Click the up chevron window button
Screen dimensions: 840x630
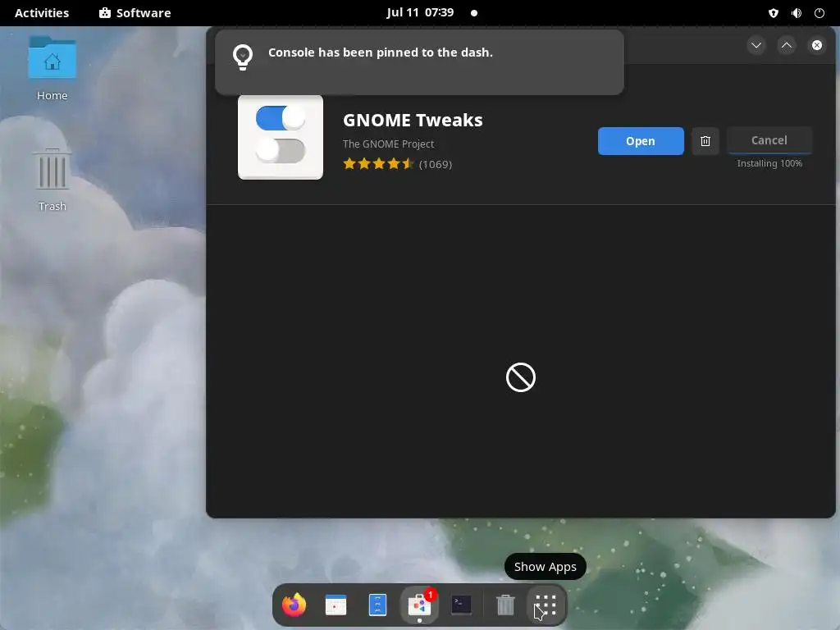tap(787, 46)
